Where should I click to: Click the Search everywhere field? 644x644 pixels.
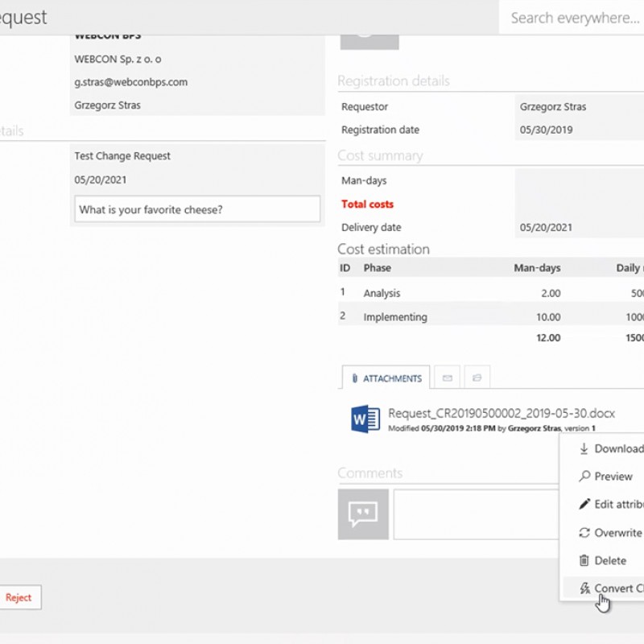pos(573,18)
